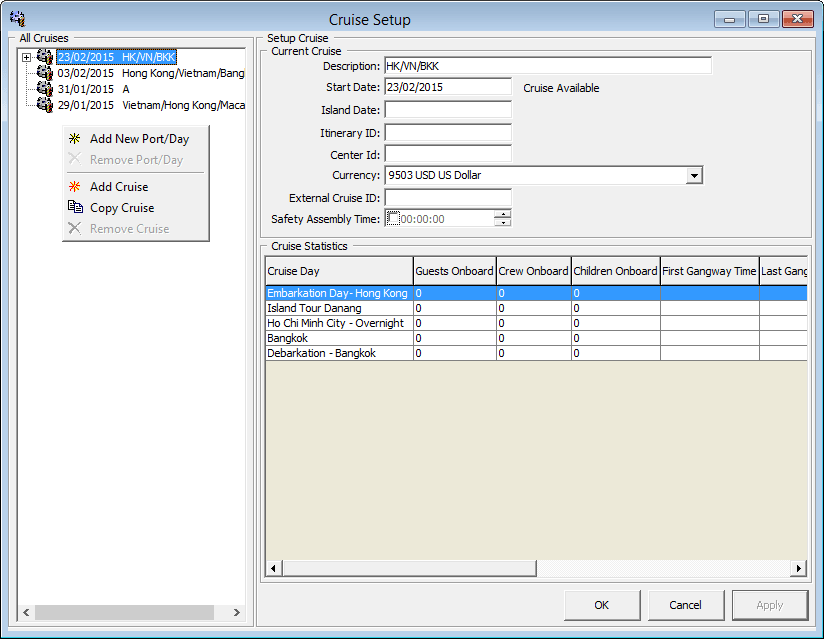Click the ship icon beside HK/VN/BKK cruise
Viewport: 824px width, 639px height.
point(44,57)
